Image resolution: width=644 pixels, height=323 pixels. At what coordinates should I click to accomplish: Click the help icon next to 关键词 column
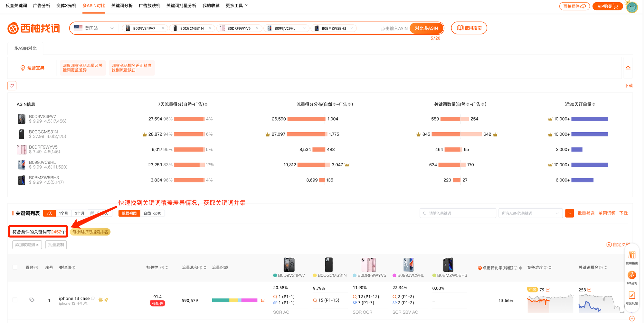coord(73,268)
